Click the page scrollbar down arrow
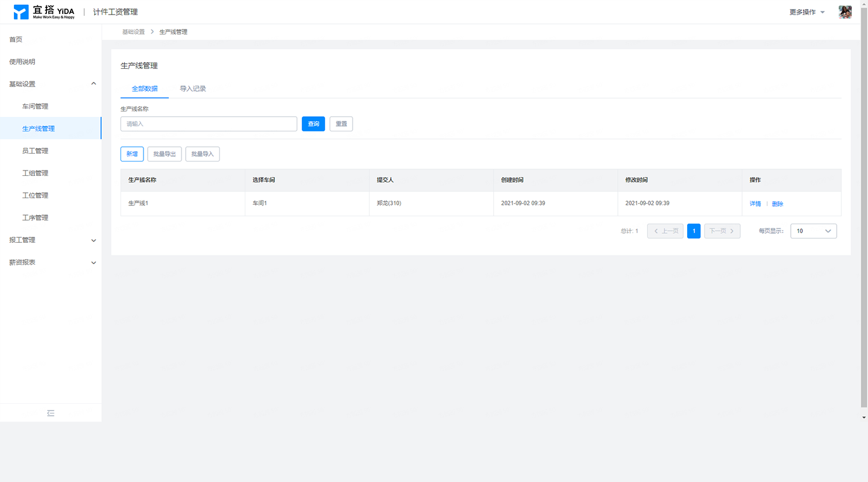This screenshot has width=868, height=482. click(x=864, y=417)
